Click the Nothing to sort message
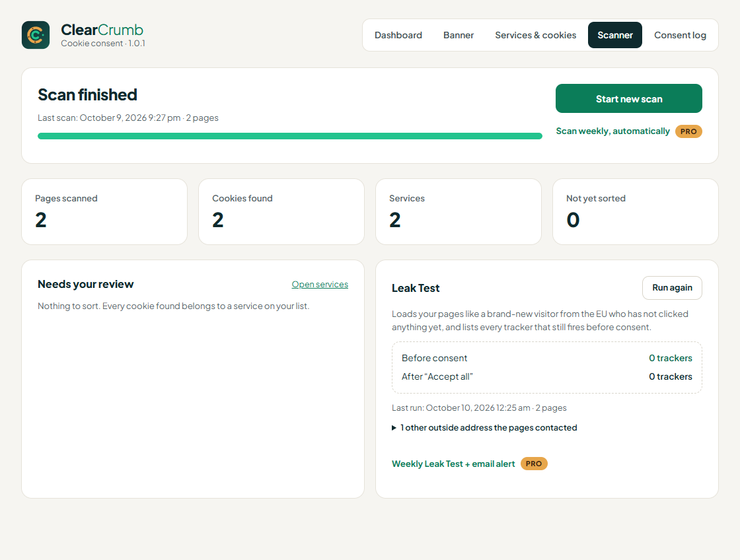Viewport: 740px width, 560px height. pos(173,306)
